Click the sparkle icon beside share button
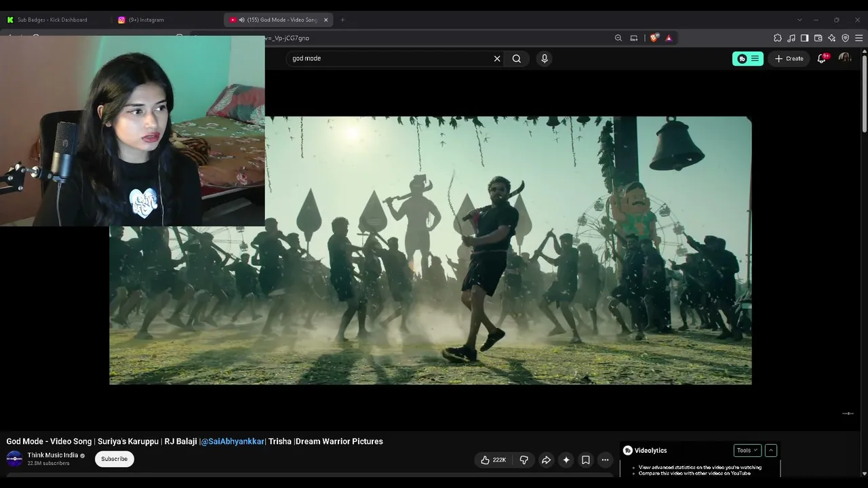The image size is (868, 488). [566, 460]
